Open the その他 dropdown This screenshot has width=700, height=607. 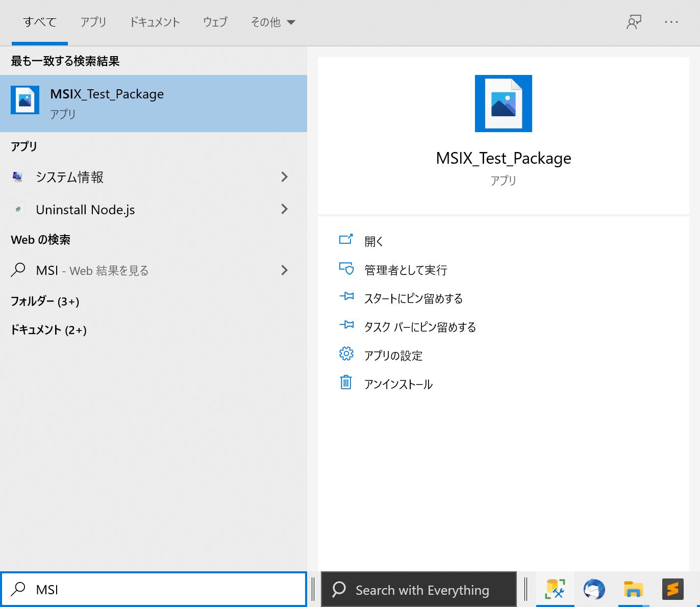(x=273, y=22)
